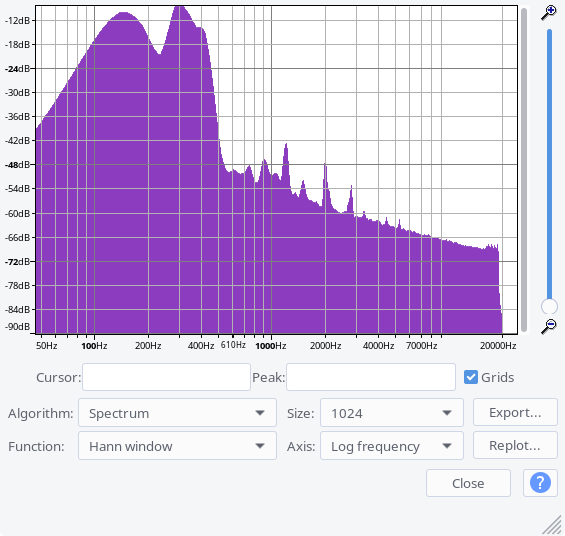Click the vertical scrollbar beside the spectrum plot
This screenshot has height=536, width=565.
[x=524, y=169]
